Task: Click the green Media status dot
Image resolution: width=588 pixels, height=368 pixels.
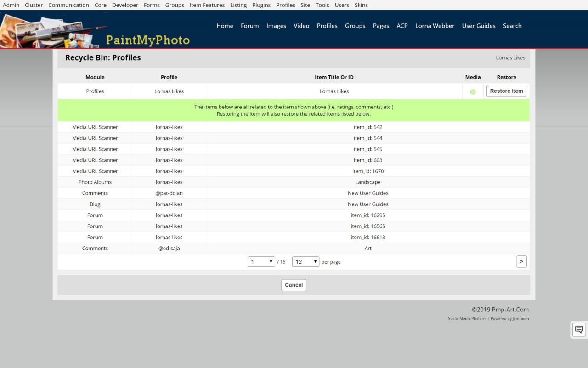Action: 473,92
